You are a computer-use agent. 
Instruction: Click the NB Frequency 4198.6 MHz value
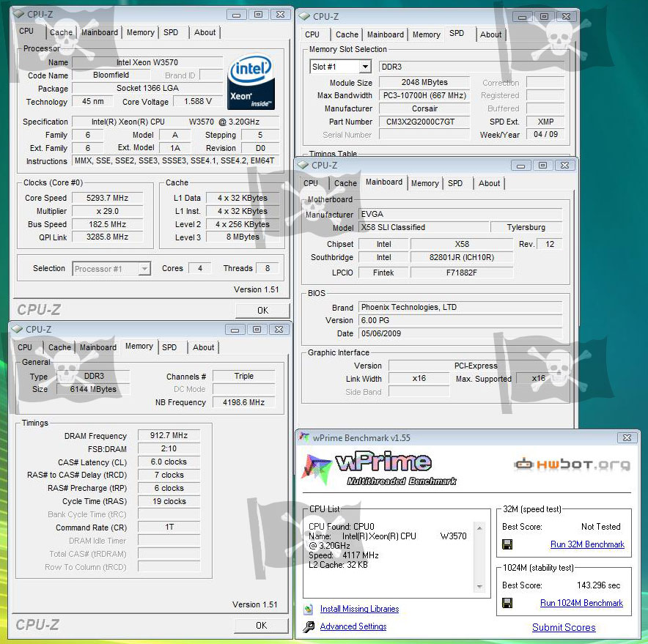coord(244,402)
